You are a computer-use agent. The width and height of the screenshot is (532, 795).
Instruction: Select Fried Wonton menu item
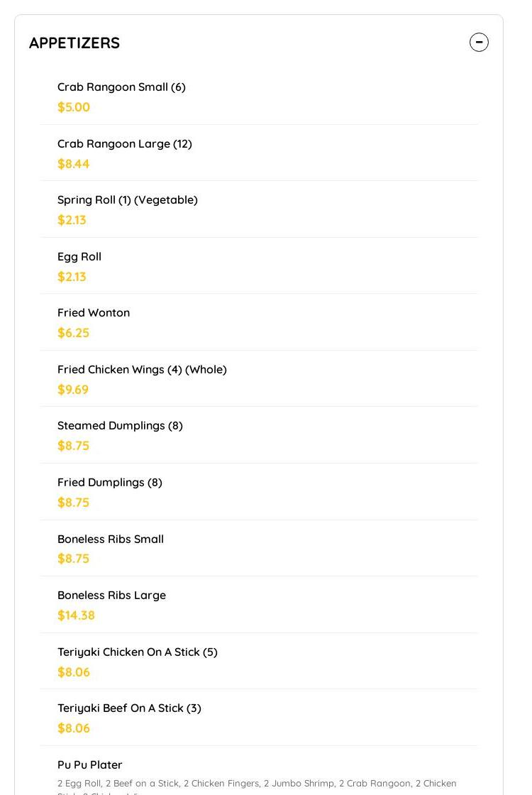pyautogui.click(x=259, y=322)
